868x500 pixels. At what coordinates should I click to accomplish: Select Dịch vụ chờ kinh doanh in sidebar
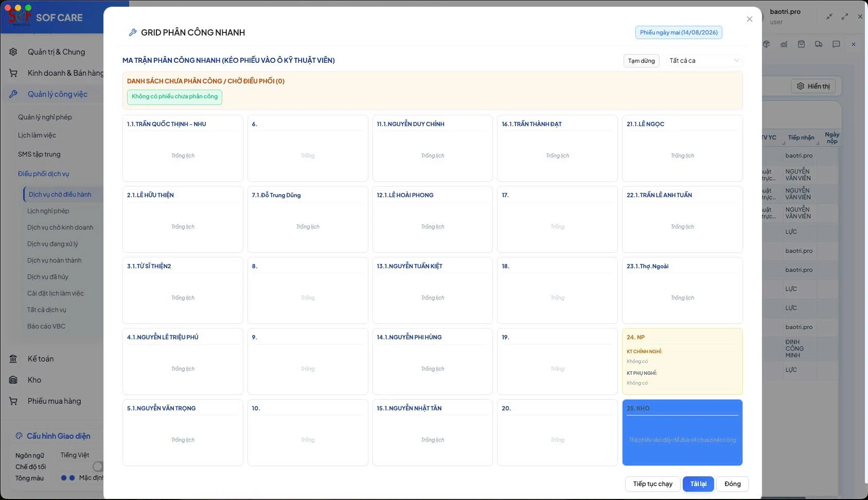click(x=60, y=228)
